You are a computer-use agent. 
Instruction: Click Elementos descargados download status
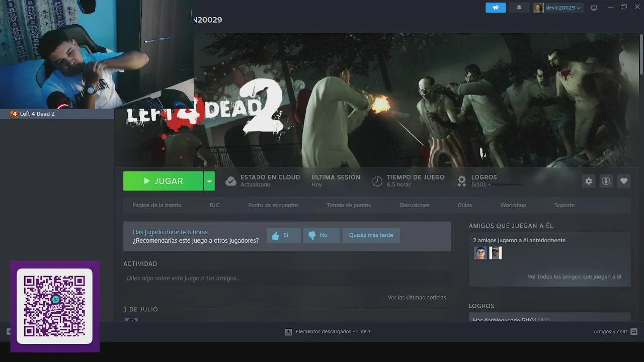[x=328, y=331]
